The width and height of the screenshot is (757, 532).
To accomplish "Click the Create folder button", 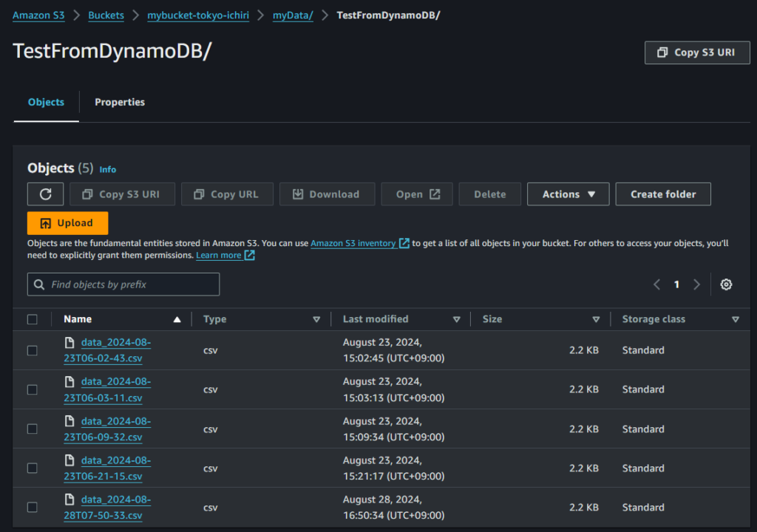I will tap(663, 194).
